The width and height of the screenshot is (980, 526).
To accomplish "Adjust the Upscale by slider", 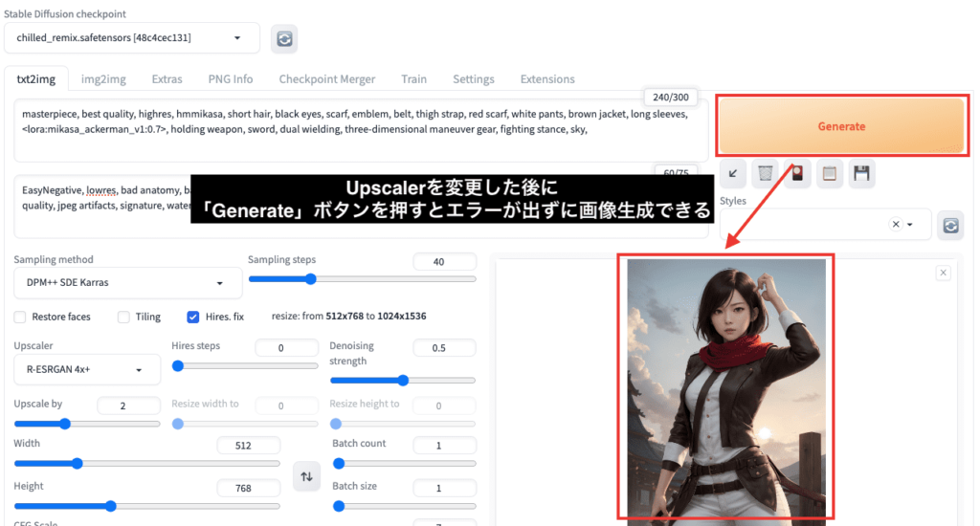I will coord(87,424).
